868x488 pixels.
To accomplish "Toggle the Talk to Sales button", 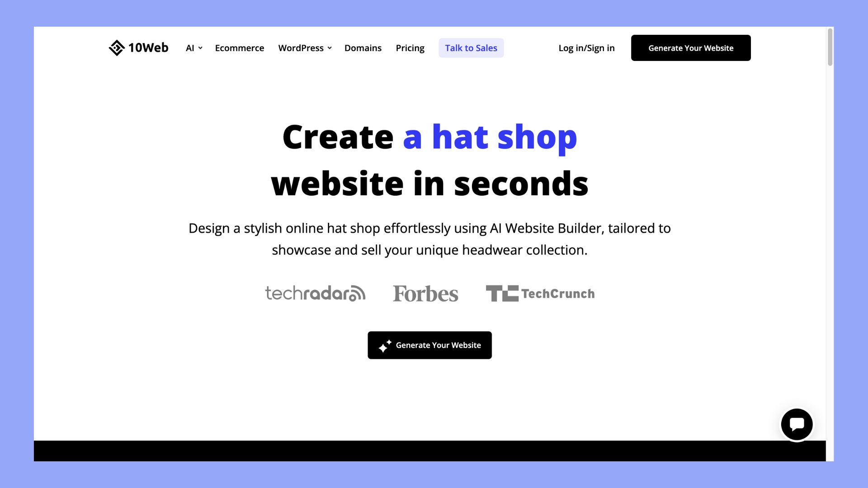I will tap(471, 47).
